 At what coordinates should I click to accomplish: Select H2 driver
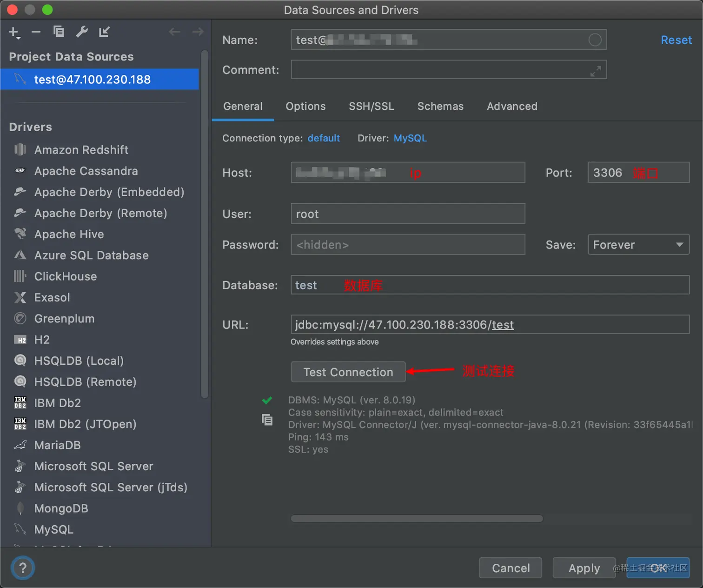(x=42, y=340)
